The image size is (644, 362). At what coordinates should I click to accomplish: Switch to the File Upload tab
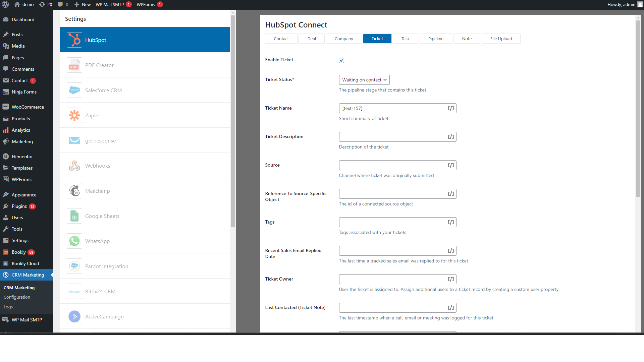click(x=501, y=39)
